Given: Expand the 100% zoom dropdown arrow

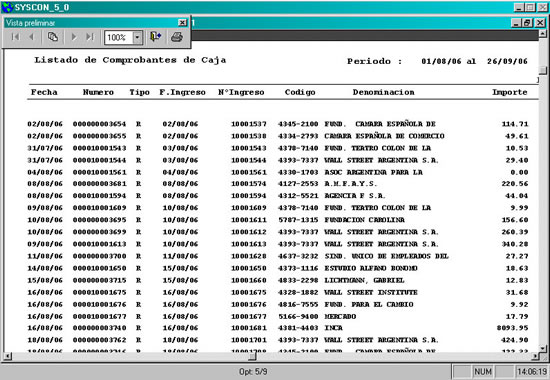Looking at the screenshot, I should 138,37.
